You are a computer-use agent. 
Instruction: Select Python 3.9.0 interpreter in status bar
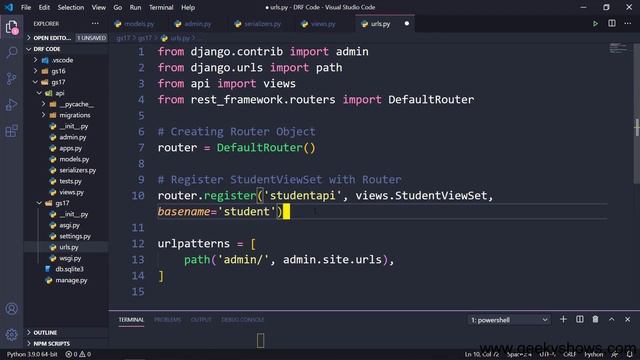tap(32, 354)
